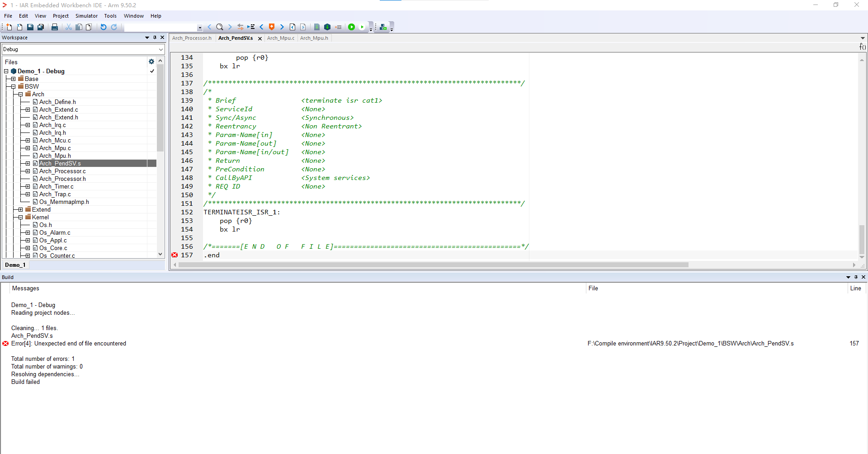This screenshot has height=454, width=868.
Task: Close the Workspace panel
Action: [x=162, y=38]
